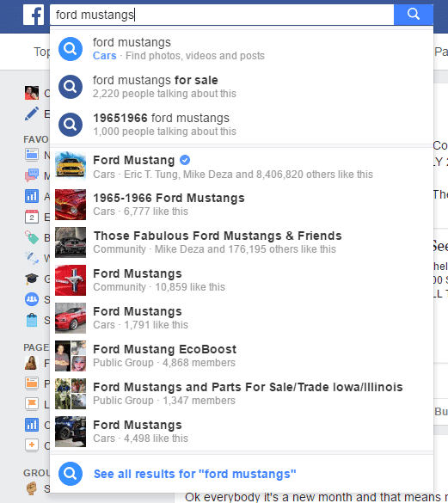The image size is (448, 503).
Task: Click the blue search magnifier button
Action: coord(414,15)
